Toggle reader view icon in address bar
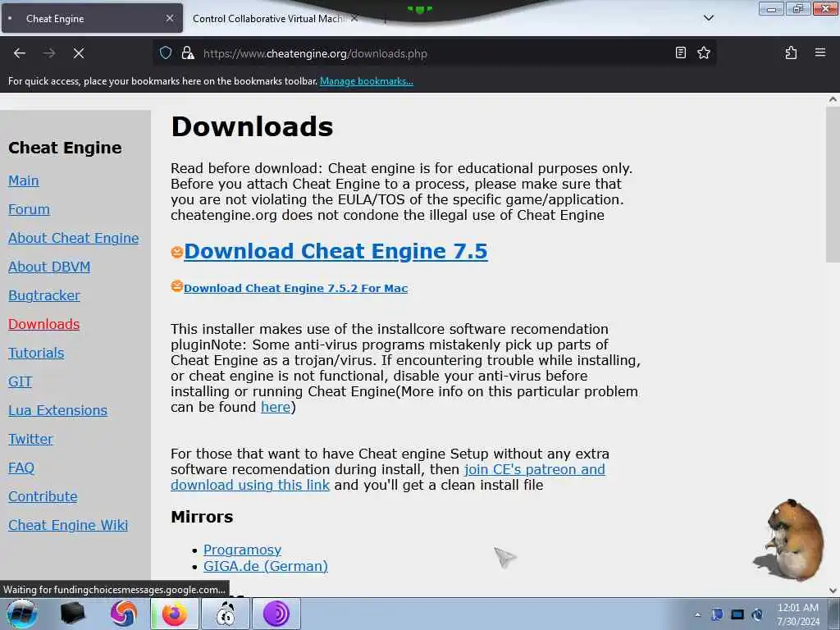This screenshot has height=630, width=840. click(680, 53)
